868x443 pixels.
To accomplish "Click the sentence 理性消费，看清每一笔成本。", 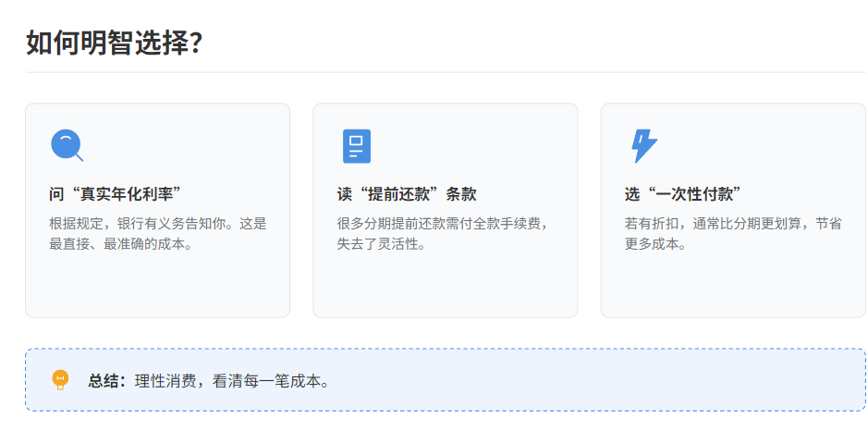I will tap(232, 380).
